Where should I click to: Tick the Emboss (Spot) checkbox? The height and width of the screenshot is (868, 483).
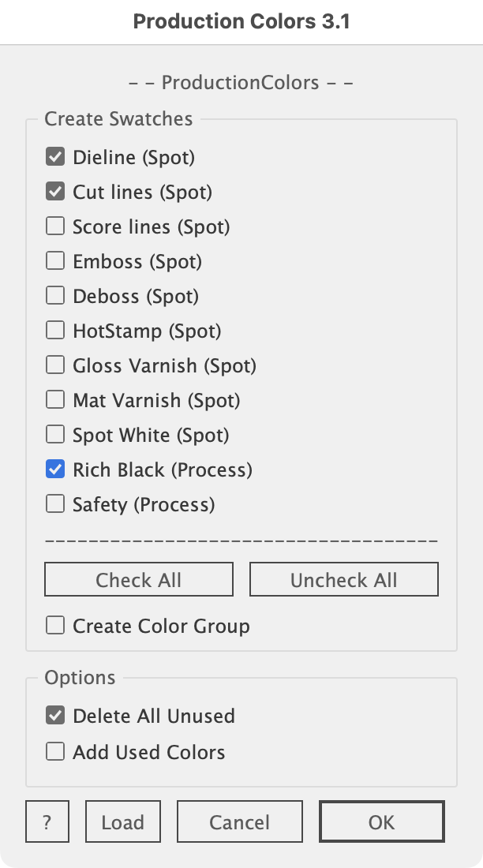tap(55, 261)
